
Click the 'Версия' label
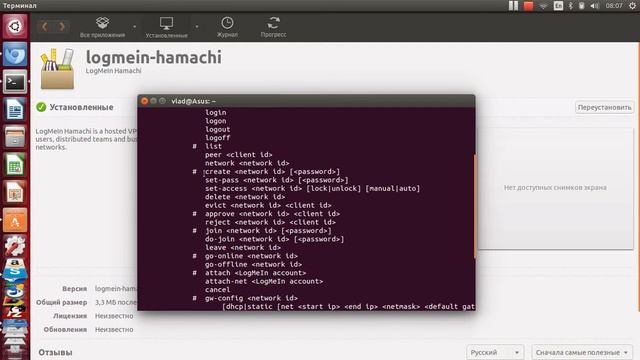pyautogui.click(x=74, y=289)
